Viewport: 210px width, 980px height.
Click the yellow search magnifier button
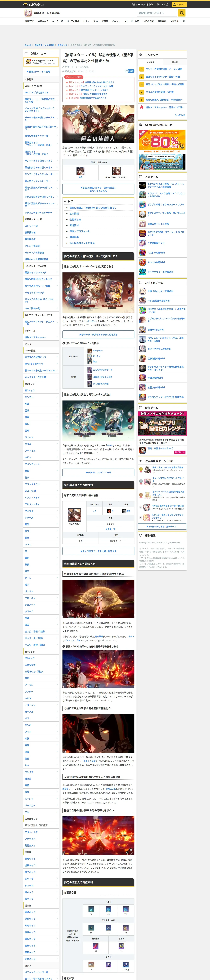(182, 13)
